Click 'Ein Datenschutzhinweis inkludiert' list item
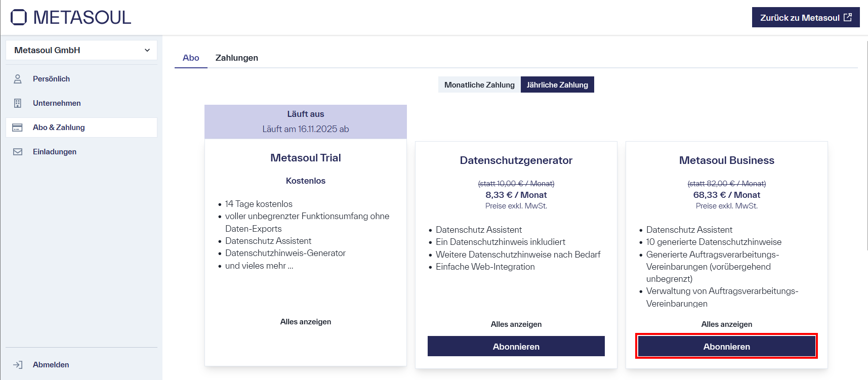Screen dimensions: 868x380 501,242
